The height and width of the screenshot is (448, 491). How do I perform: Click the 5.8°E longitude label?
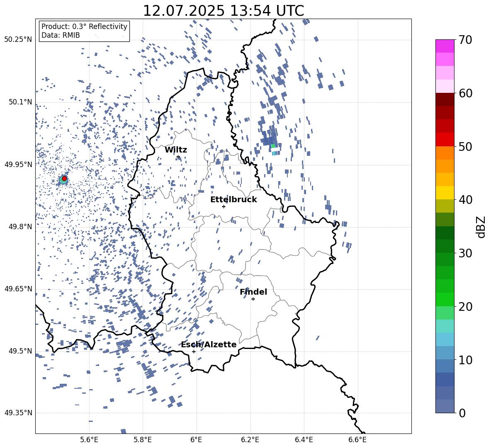click(143, 440)
